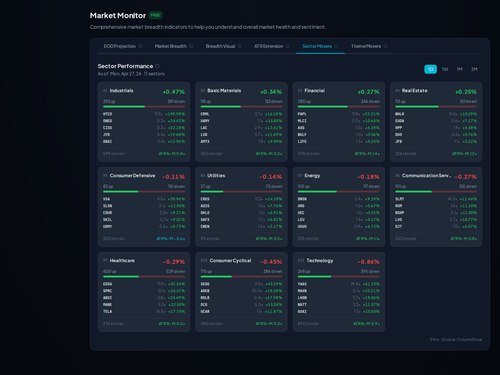Open the Energy sector card title
500x375 pixels.
(312, 176)
